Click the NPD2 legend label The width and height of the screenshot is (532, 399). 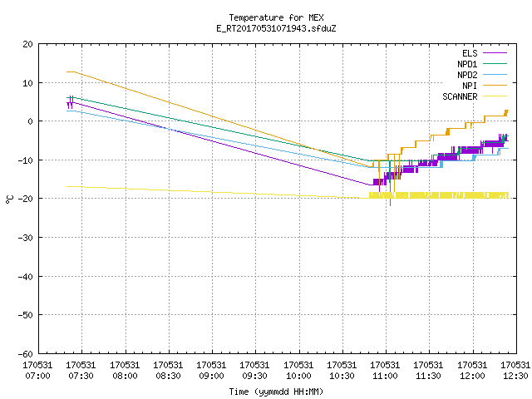point(467,75)
